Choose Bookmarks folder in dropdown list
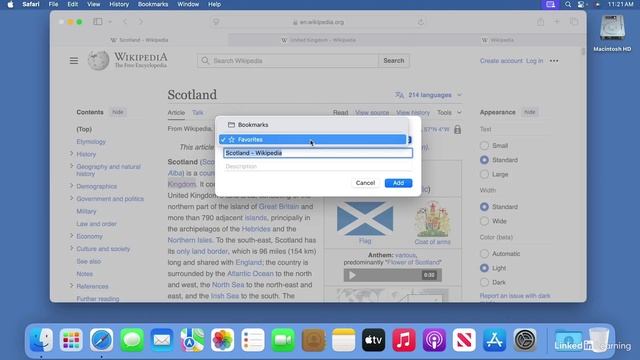The image size is (640, 360). point(313,125)
